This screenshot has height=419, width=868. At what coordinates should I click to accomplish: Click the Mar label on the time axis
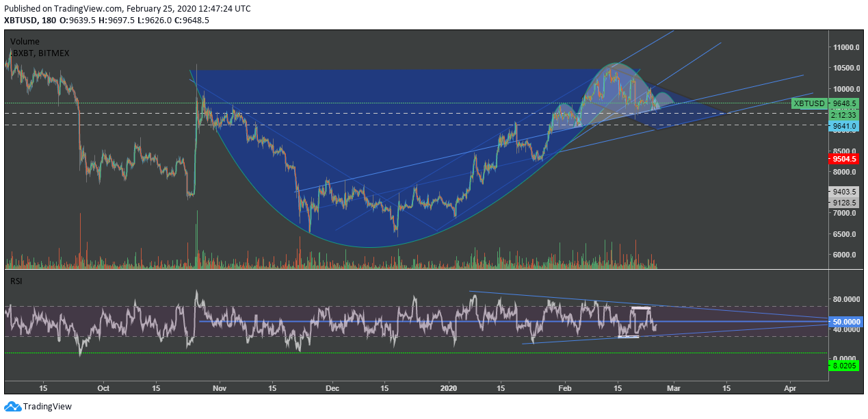672,387
